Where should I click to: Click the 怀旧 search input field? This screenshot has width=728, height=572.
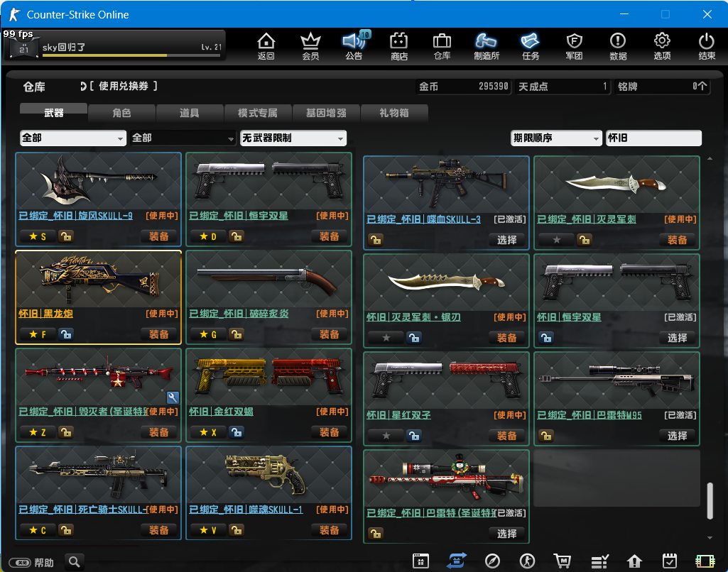(653, 138)
